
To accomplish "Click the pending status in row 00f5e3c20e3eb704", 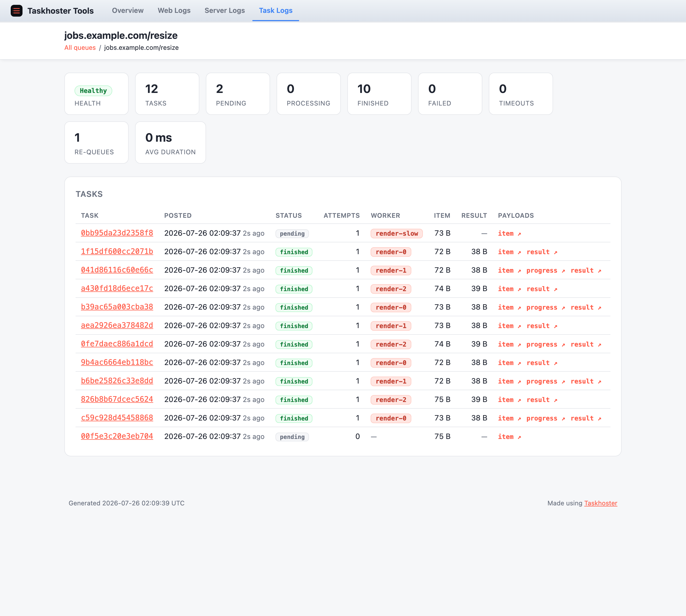I will point(292,437).
